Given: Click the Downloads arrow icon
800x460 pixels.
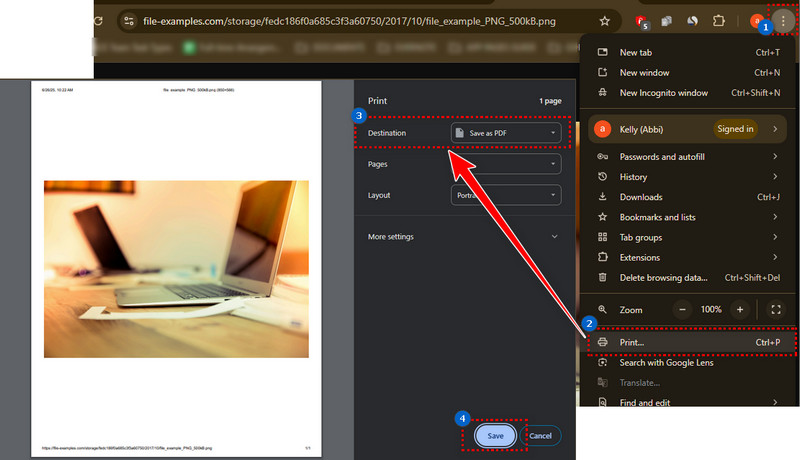Looking at the screenshot, I should coord(603,196).
